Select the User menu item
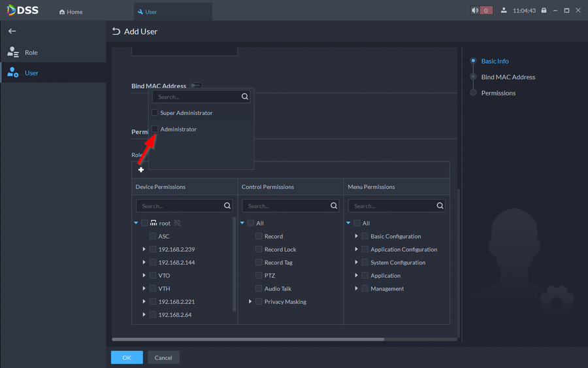This screenshot has width=588, height=368. click(x=54, y=73)
